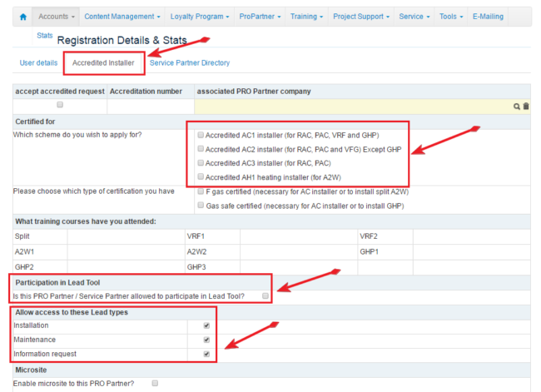The width and height of the screenshot is (541, 392).
Task: Click the search icon in PRO Partner field
Action: [x=517, y=107]
